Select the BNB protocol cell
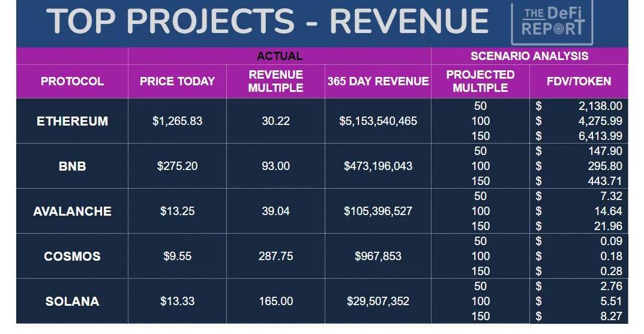This screenshot has height=334, width=644. pyautogui.click(x=72, y=166)
